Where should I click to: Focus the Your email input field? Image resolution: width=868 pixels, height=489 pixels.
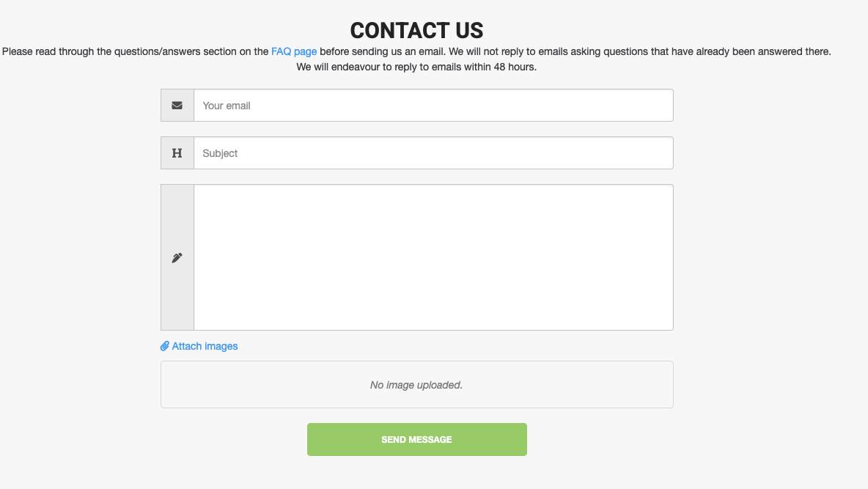point(433,106)
